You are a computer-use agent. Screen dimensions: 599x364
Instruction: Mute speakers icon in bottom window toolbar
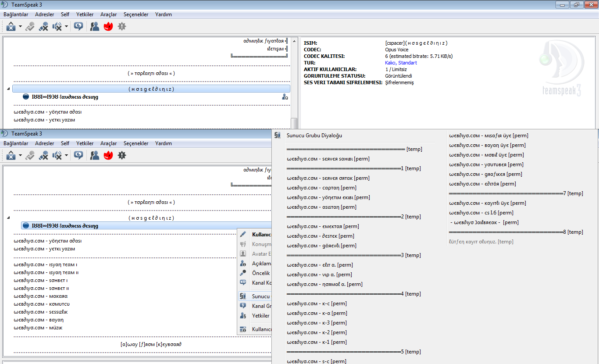pyautogui.click(x=57, y=155)
